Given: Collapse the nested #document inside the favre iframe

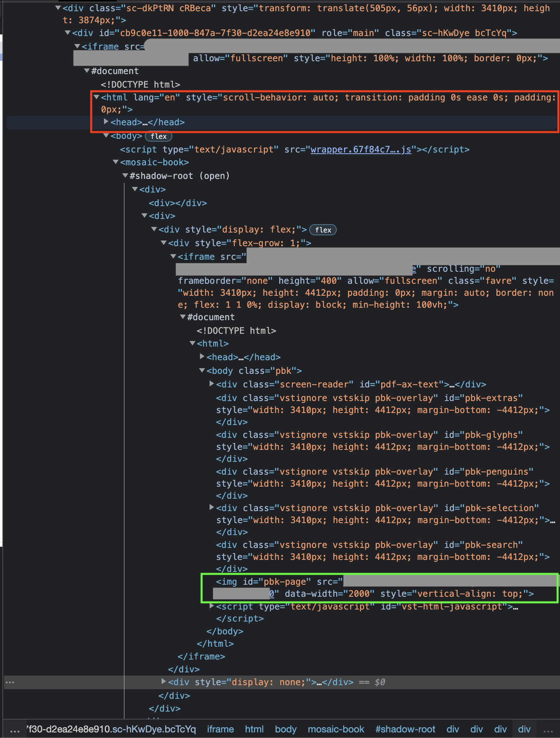Looking at the screenshot, I should point(183,317).
